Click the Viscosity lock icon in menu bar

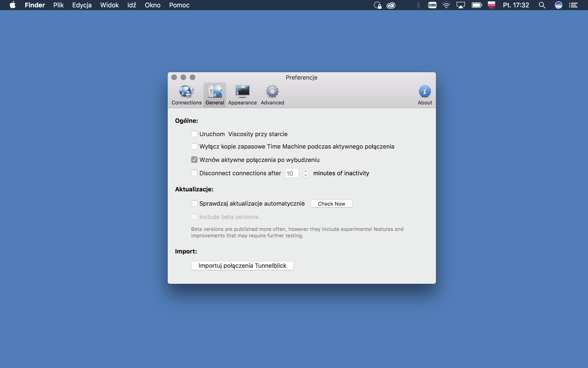[x=377, y=5]
